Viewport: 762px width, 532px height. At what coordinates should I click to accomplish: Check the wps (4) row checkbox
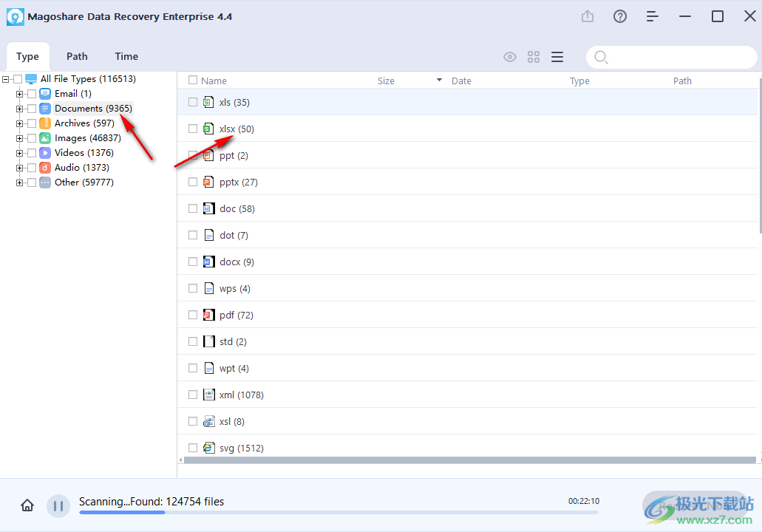click(x=193, y=288)
